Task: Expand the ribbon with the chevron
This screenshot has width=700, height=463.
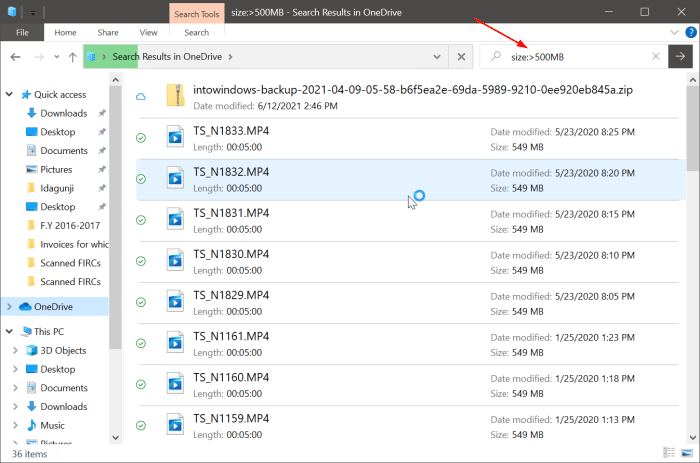Action: [x=674, y=32]
